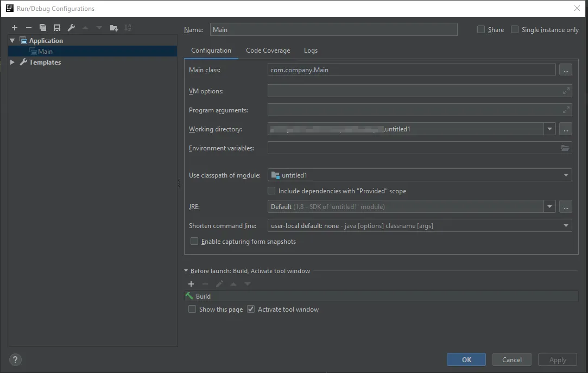Image resolution: width=588 pixels, height=373 pixels.
Task: Enable the Share checkbox
Action: point(481,30)
